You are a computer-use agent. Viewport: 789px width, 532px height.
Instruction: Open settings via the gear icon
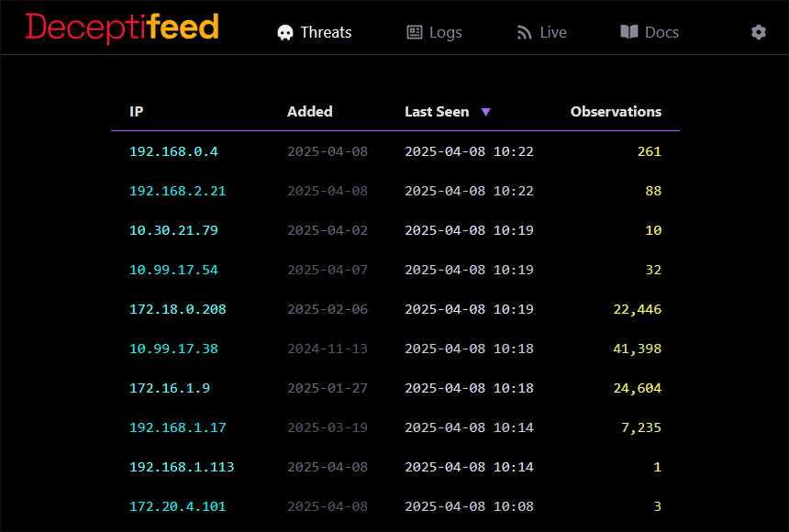click(x=758, y=32)
